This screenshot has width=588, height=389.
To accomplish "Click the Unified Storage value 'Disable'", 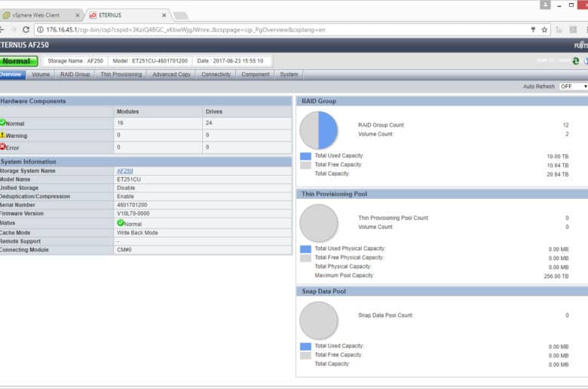I will (126, 188).
